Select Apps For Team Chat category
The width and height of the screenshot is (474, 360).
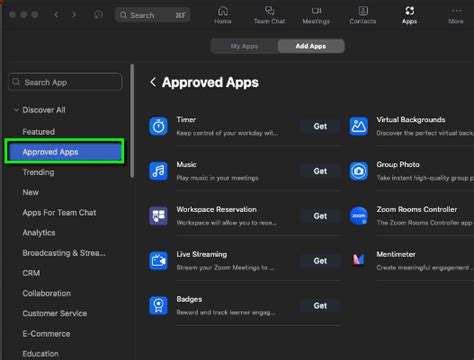59,213
